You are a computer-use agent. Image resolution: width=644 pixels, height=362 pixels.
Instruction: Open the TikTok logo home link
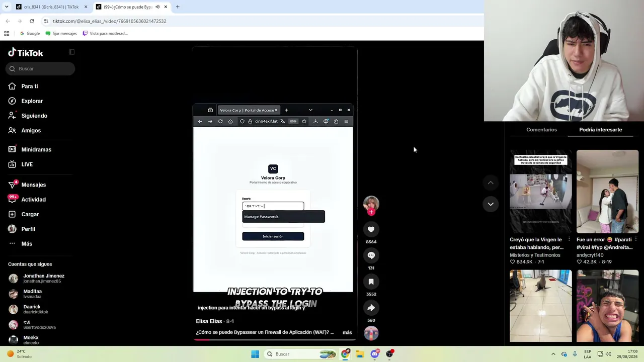[26, 53]
